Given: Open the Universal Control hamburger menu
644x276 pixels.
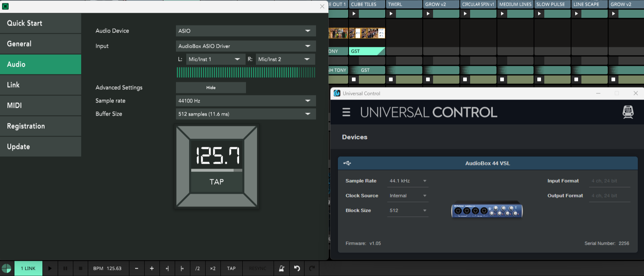Looking at the screenshot, I should tap(346, 112).
